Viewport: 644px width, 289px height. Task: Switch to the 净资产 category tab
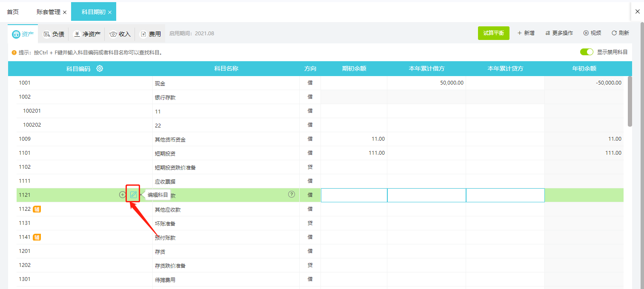click(87, 34)
